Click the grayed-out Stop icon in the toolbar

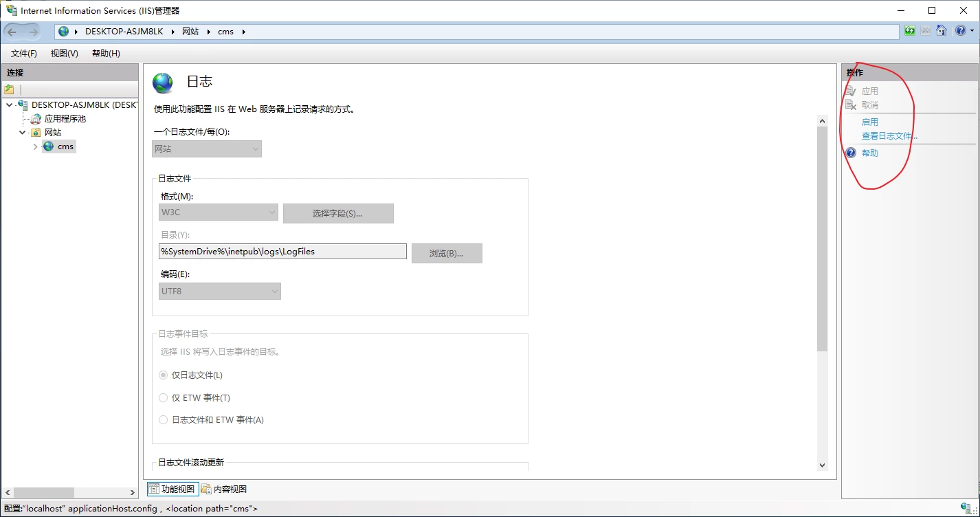(926, 31)
